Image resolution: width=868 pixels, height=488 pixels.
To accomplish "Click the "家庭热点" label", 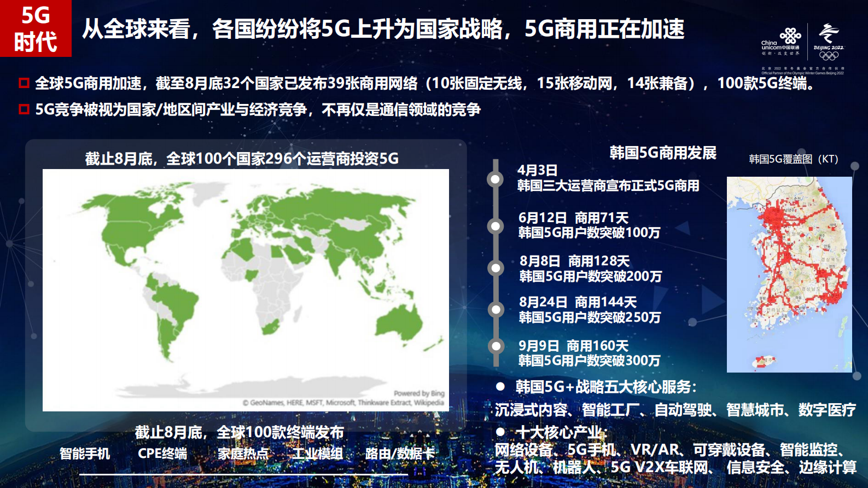I will pyautogui.click(x=243, y=454).
